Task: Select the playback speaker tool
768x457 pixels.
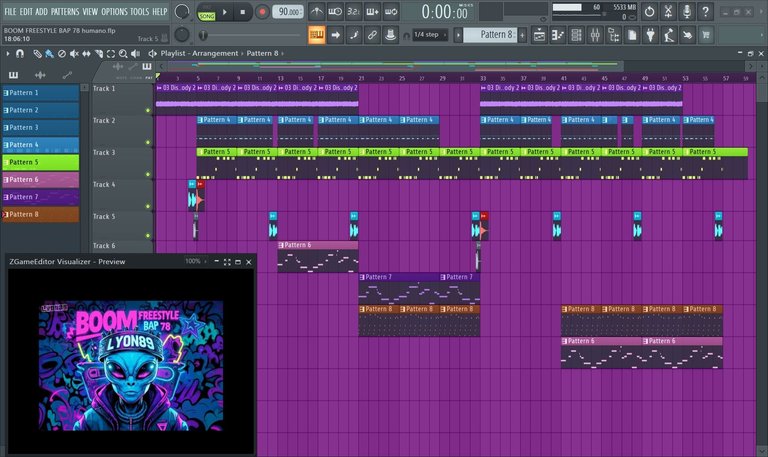Action: [136, 54]
